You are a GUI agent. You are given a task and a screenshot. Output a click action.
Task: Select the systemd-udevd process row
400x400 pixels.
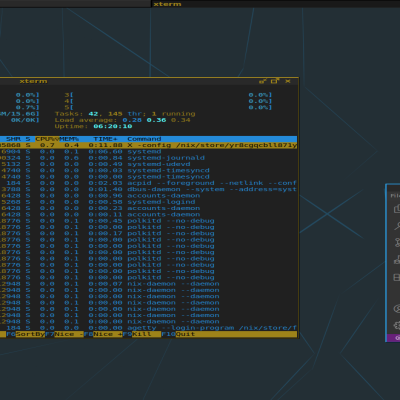coord(148,164)
